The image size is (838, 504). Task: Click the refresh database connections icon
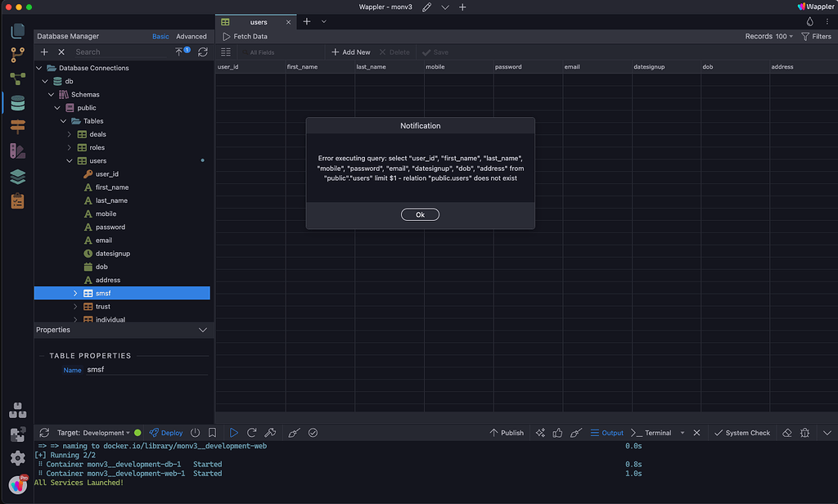(x=203, y=52)
